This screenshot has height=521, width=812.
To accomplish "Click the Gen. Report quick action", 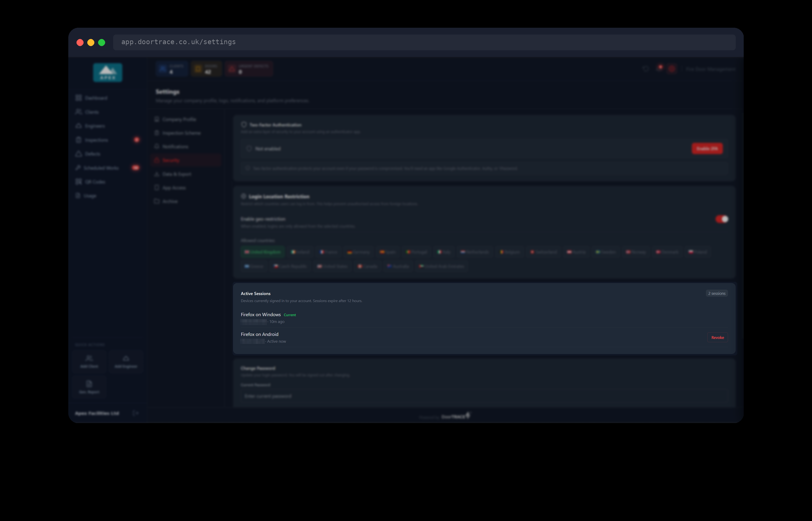I will coord(89,387).
